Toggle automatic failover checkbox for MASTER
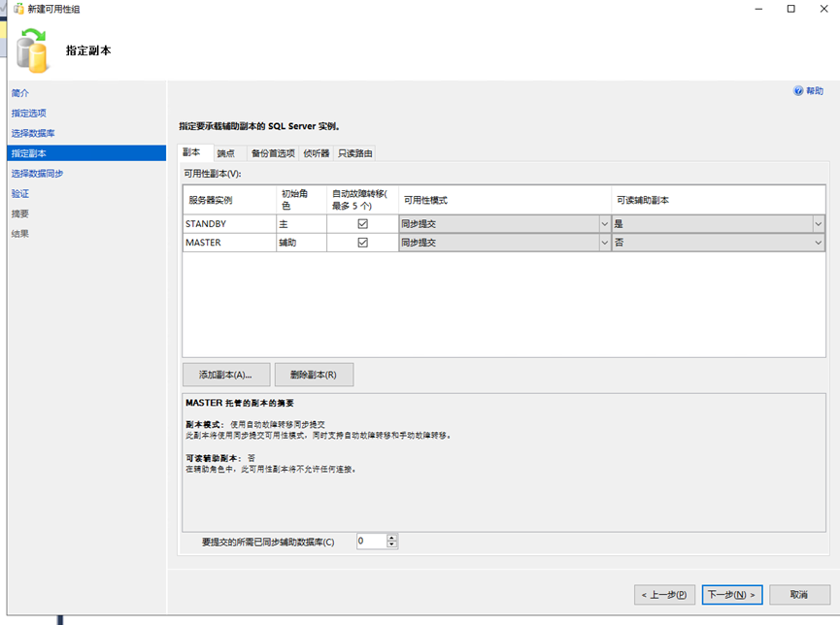This screenshot has width=840, height=625. (x=362, y=243)
